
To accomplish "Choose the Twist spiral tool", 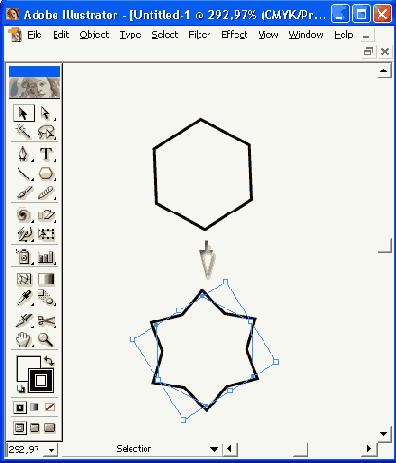I will click(x=23, y=215).
